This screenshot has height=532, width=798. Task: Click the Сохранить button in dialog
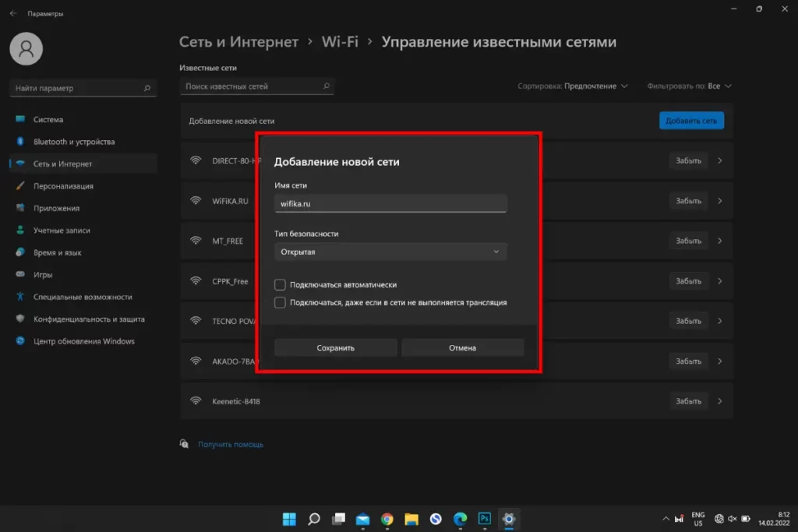click(x=335, y=348)
